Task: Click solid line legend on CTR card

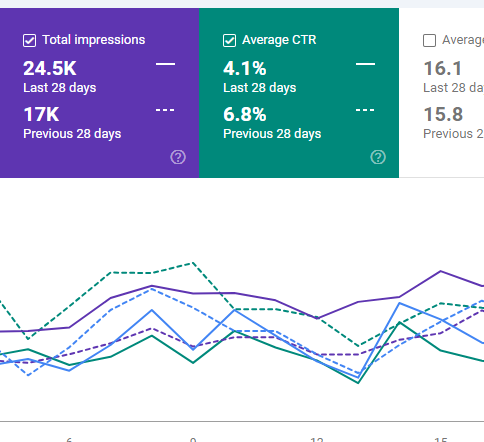Action: coord(365,64)
